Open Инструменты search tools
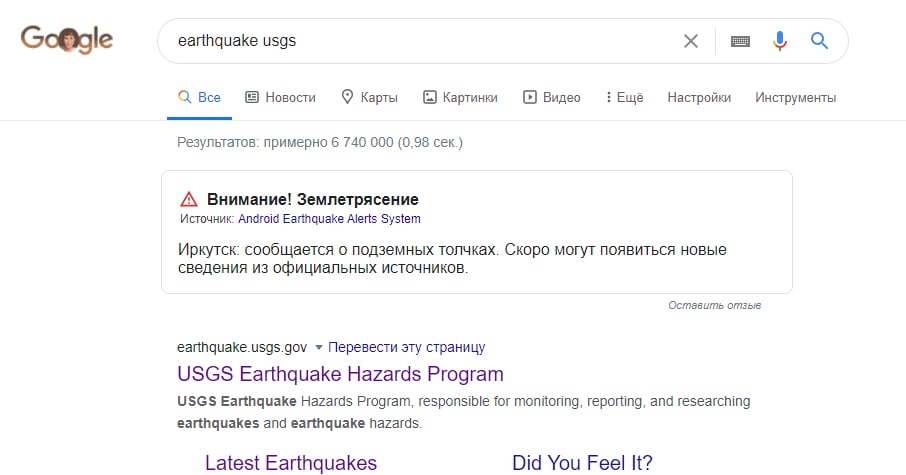906x475 pixels. click(795, 97)
